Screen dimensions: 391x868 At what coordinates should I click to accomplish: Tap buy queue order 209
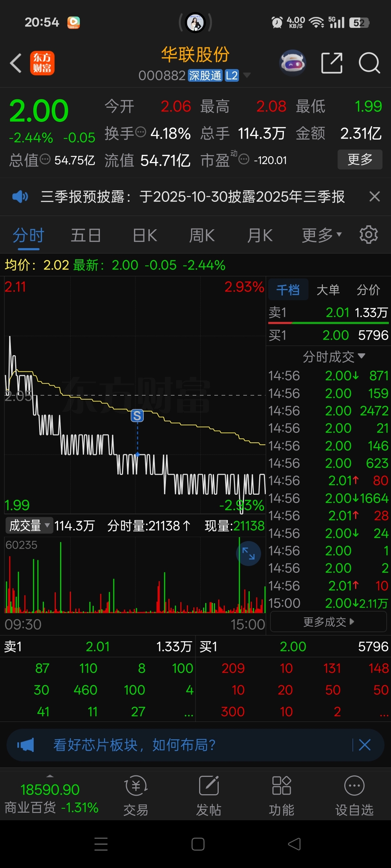click(x=233, y=668)
